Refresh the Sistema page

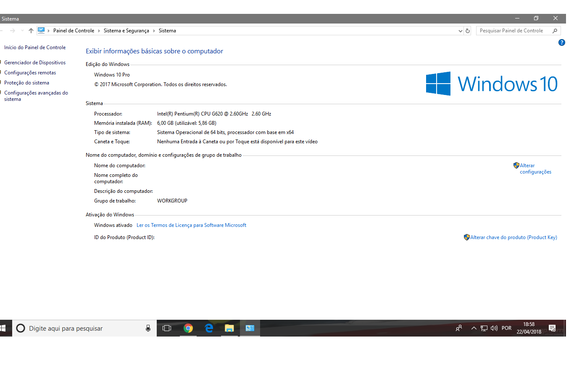pos(468,31)
